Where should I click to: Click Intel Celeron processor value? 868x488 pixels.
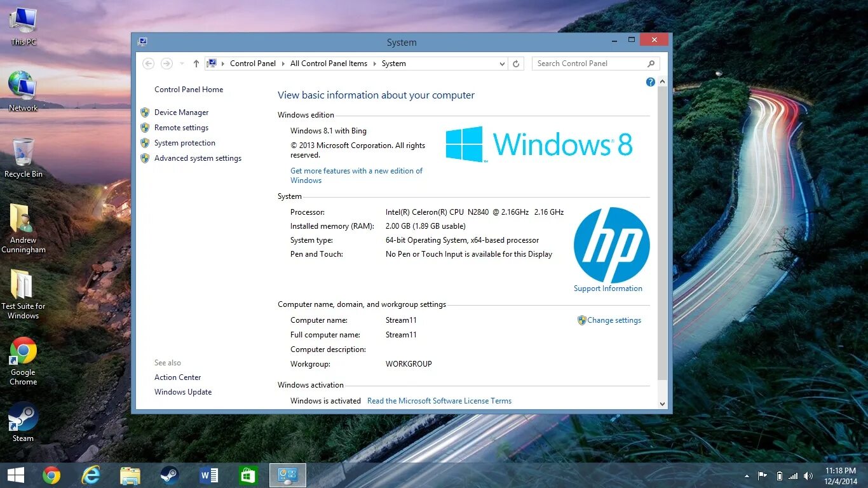pyautogui.click(x=475, y=212)
